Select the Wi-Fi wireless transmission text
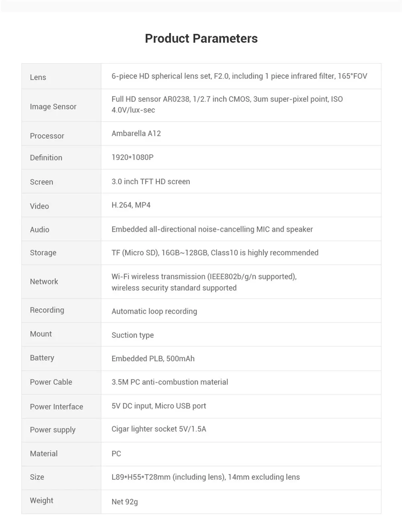 pos(204,282)
